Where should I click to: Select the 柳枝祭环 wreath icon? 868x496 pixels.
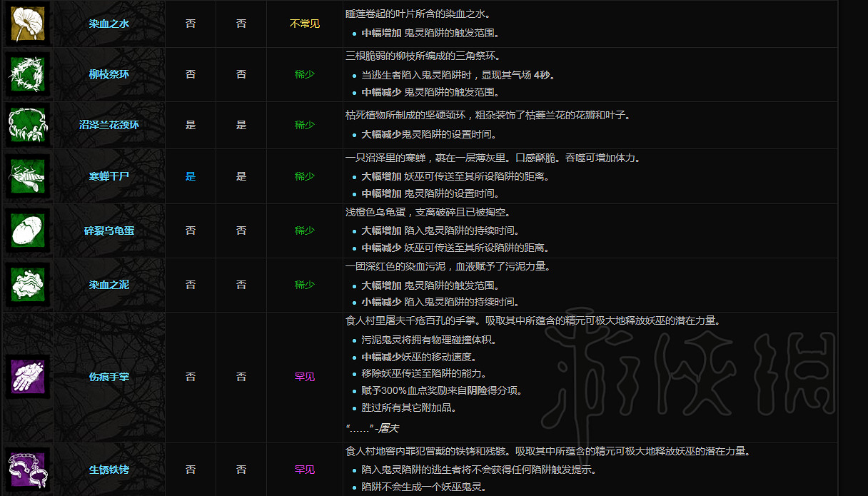click(27, 74)
